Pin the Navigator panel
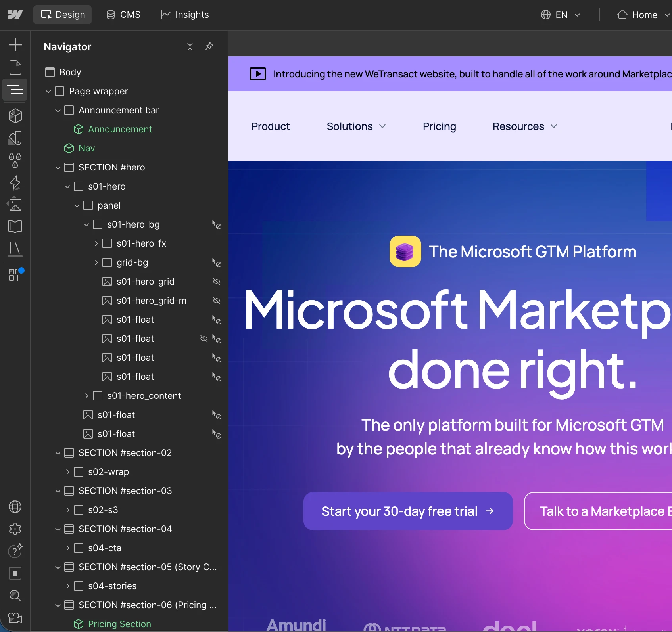This screenshot has height=632, width=672. point(209,47)
